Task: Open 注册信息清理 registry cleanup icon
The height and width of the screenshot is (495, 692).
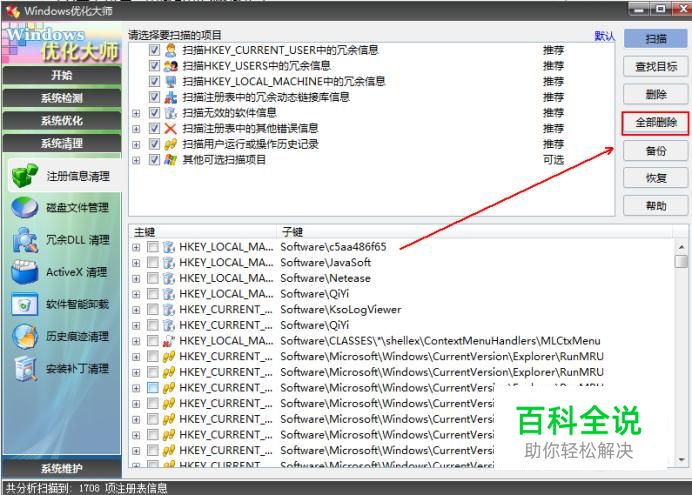Action: pyautogui.click(x=25, y=176)
